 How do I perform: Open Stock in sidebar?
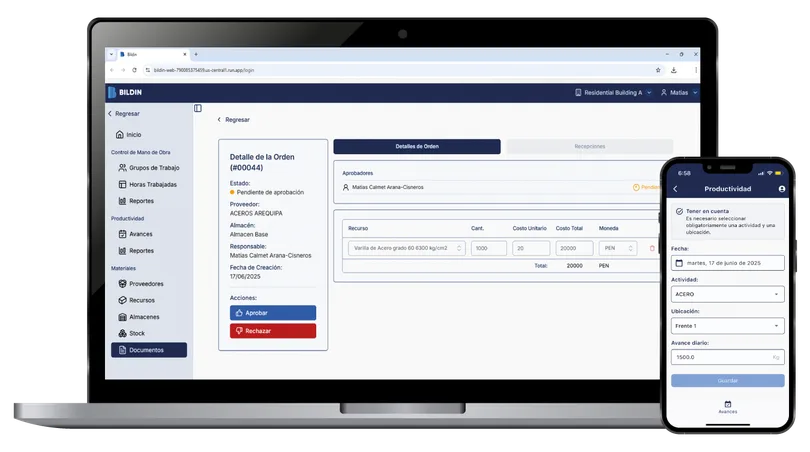pos(132,333)
